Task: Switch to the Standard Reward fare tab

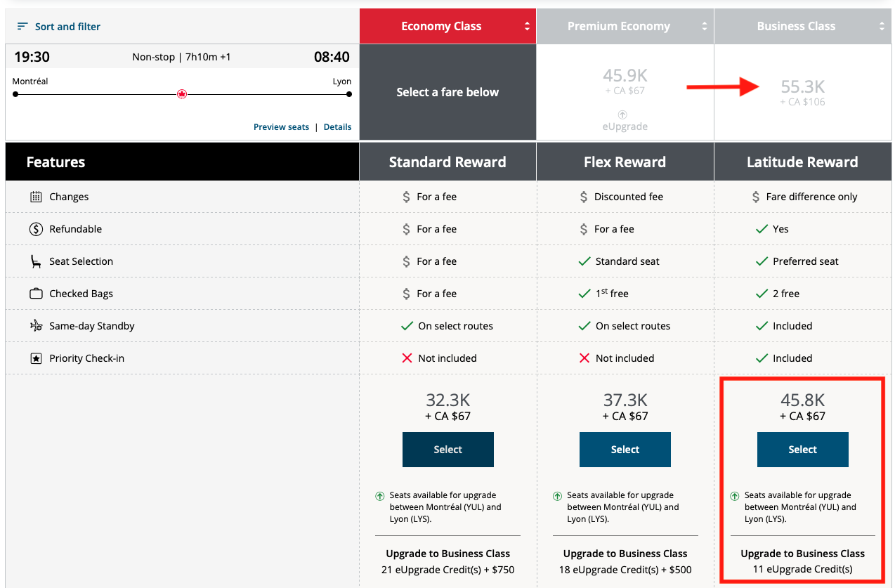Action: [x=447, y=161]
